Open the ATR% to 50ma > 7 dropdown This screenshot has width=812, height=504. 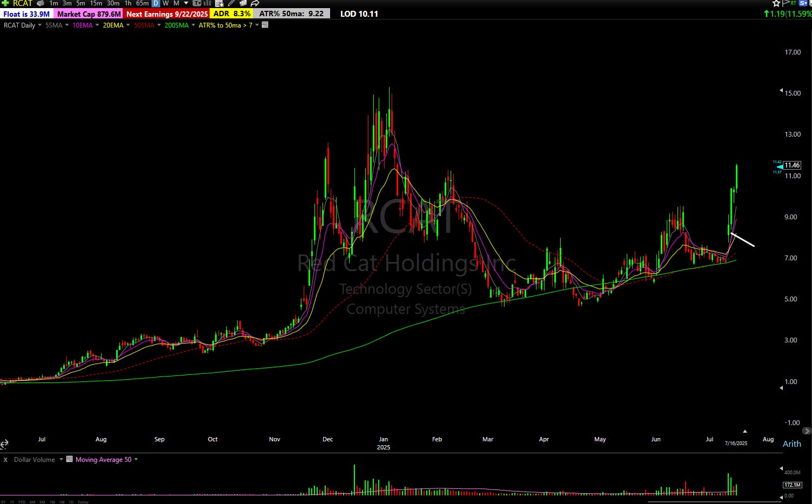point(257,25)
